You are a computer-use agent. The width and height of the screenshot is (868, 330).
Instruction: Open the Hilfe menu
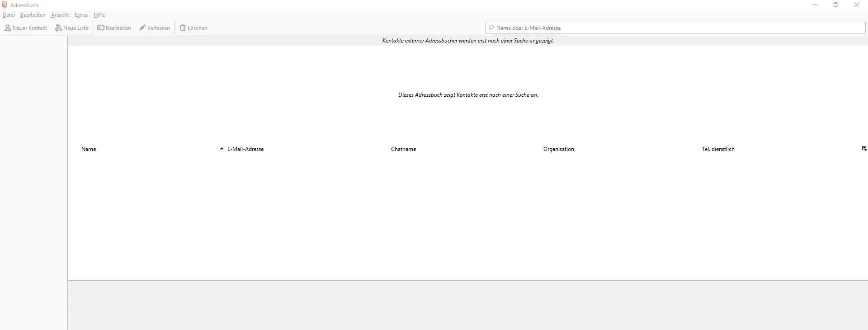(x=99, y=15)
